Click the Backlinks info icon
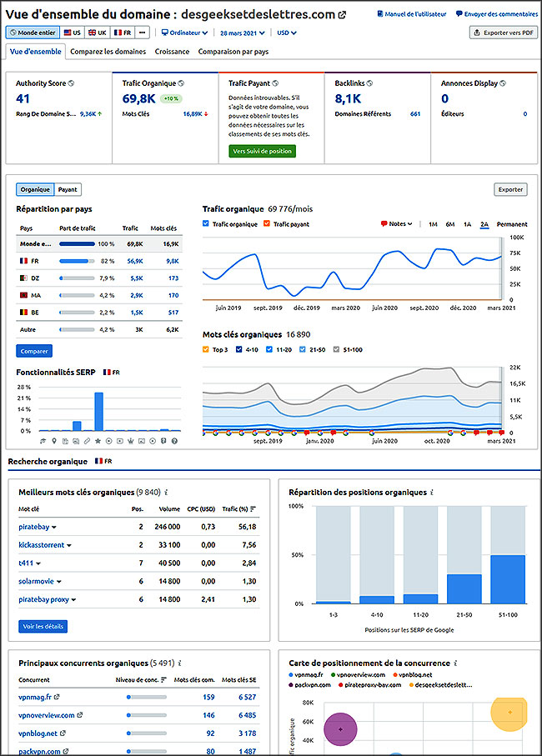 pos(370,83)
